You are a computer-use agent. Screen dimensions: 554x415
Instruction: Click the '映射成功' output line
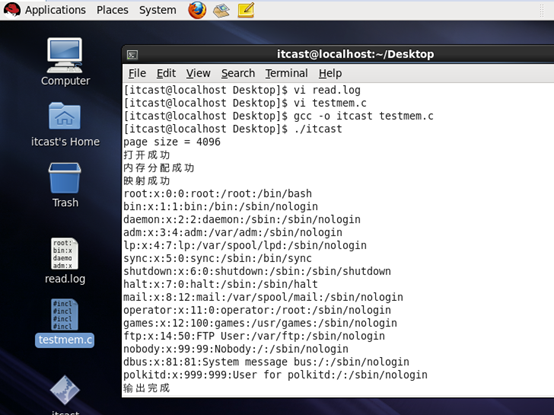147,181
